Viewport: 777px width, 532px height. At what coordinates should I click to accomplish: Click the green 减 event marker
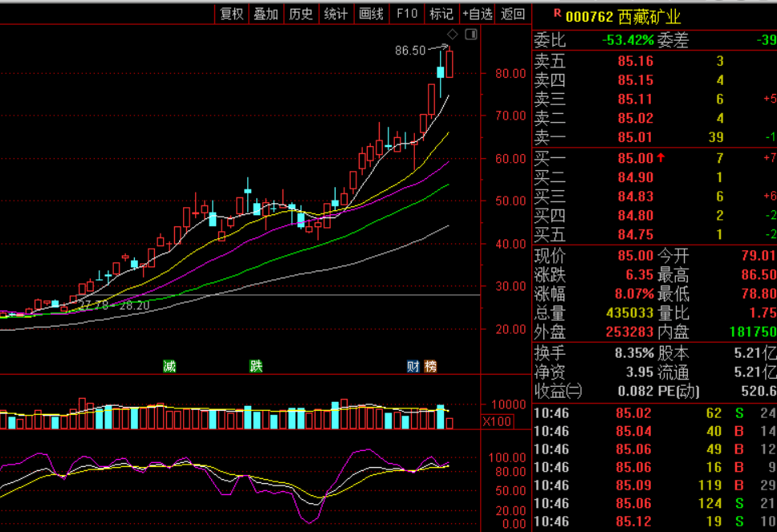(169, 367)
